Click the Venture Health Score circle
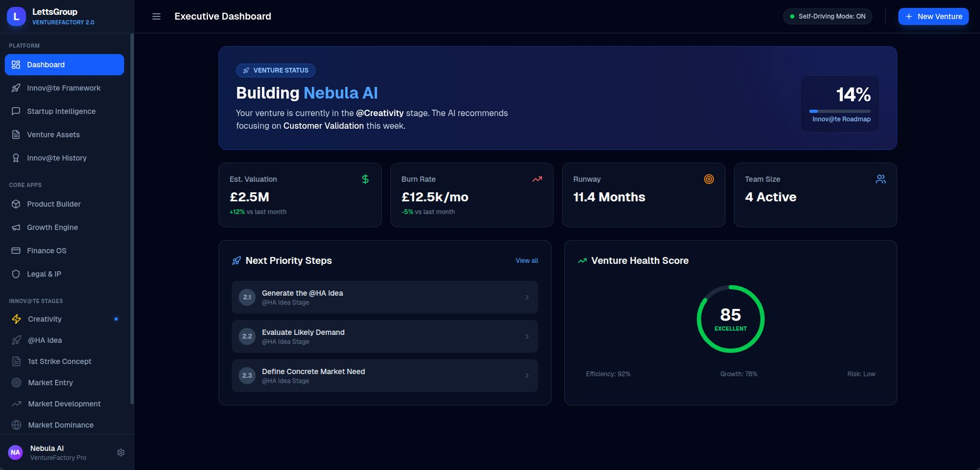Viewport: 980px width, 470px height. 730,319
